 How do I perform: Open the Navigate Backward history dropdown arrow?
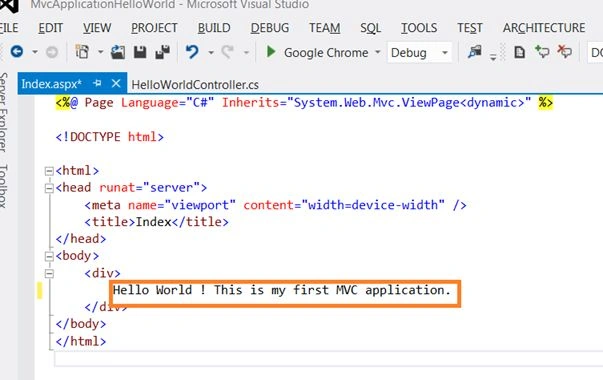35,52
